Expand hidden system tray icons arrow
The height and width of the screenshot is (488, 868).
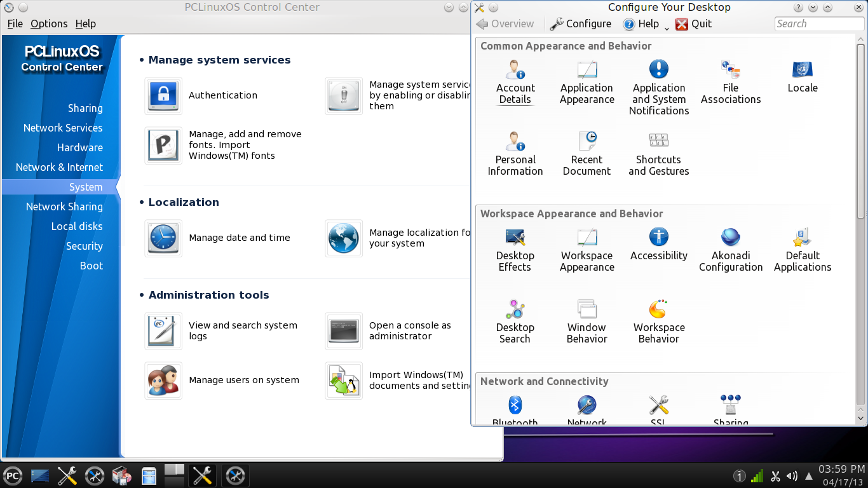coord(809,476)
